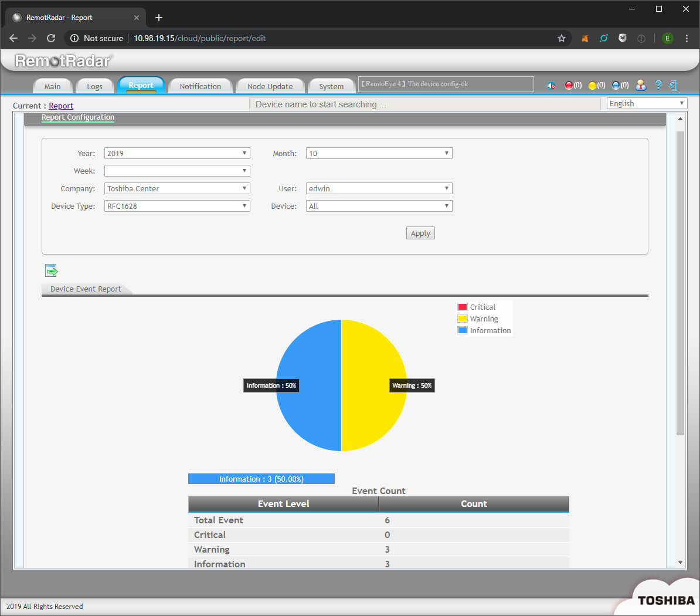Click the mute alarm sound speaker icon
Image resolution: width=700 pixels, height=616 pixels.
pos(551,86)
